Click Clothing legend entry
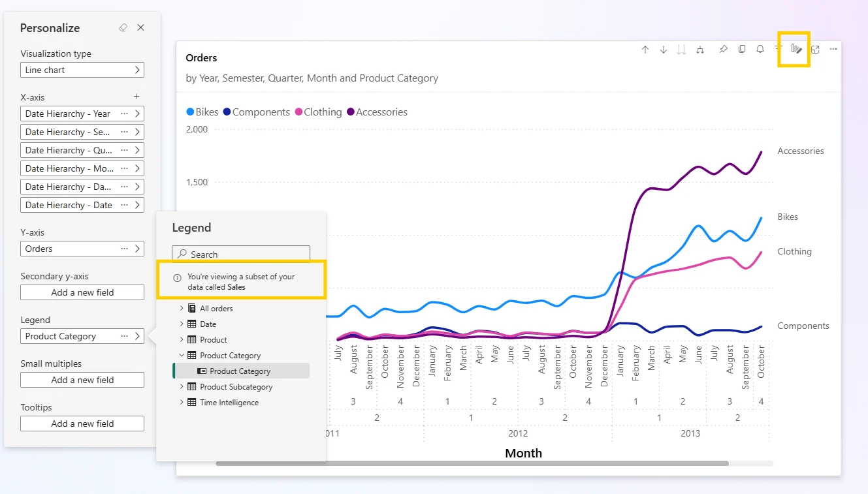868x494 pixels. pos(318,112)
